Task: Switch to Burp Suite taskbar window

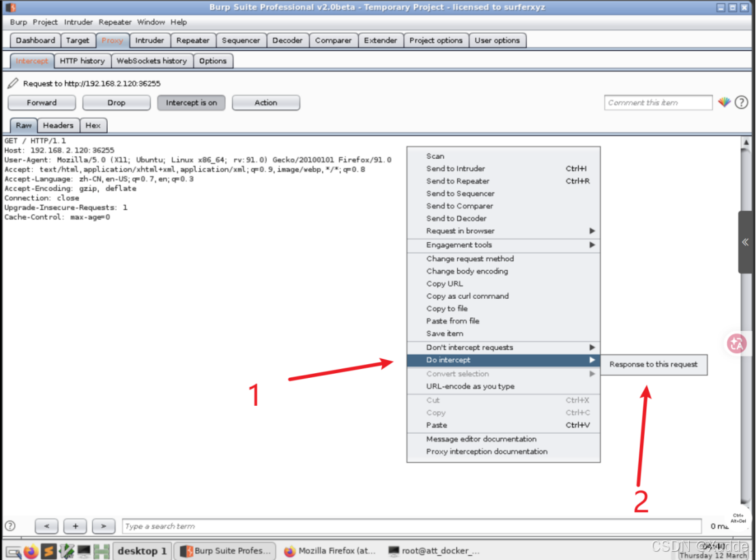Action: coord(226,550)
